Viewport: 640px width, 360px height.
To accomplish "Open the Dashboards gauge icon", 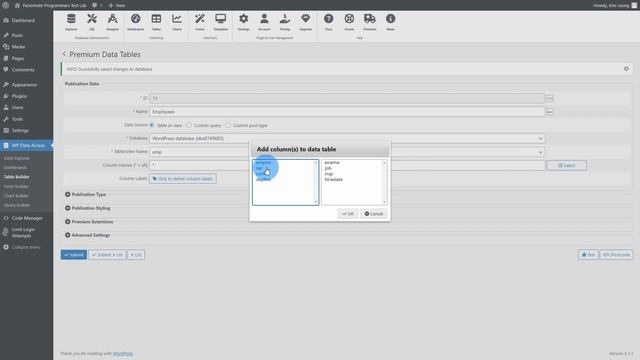I will [136, 22].
